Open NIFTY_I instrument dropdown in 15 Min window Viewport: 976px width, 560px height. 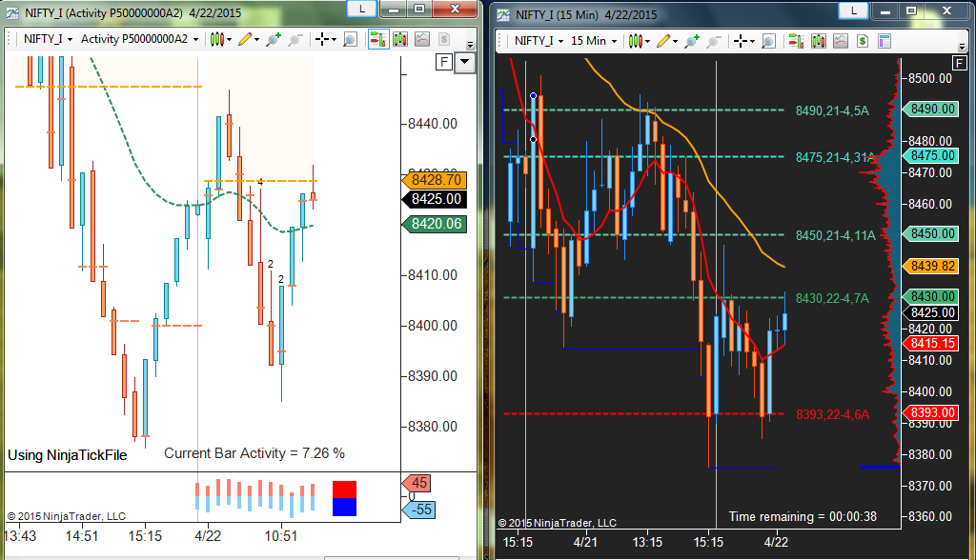point(539,41)
